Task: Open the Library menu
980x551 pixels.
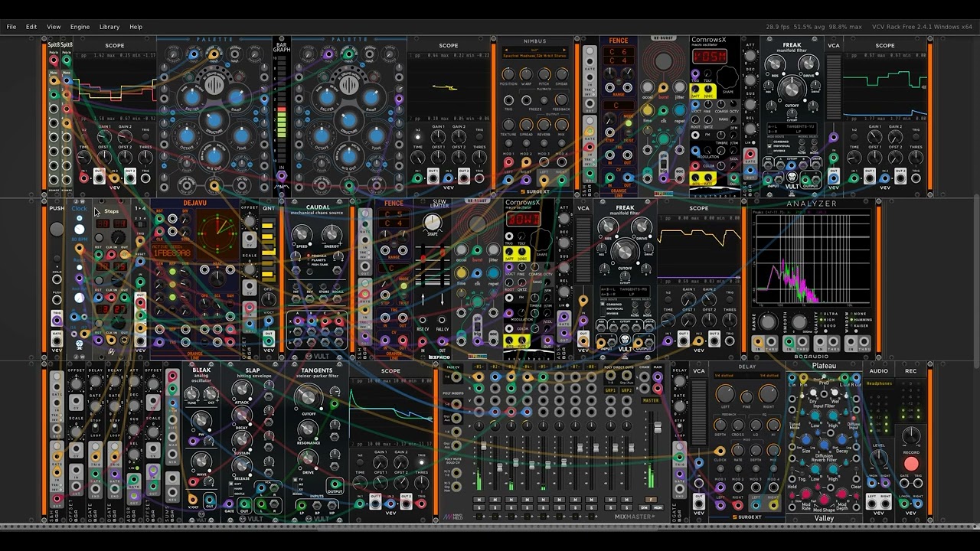Action: pyautogui.click(x=109, y=27)
